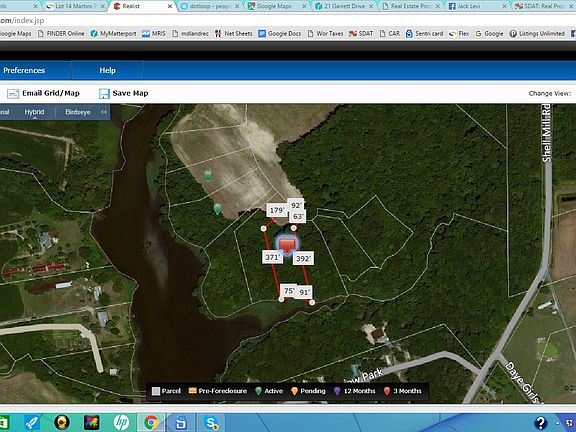Click the 12 Months legend pin icon
The width and height of the screenshot is (576, 432).
[x=337, y=391]
